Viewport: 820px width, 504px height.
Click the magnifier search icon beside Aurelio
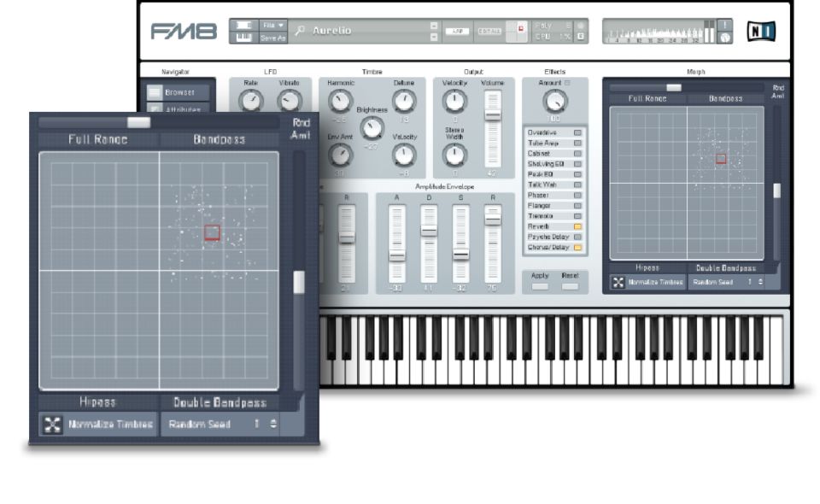point(300,31)
